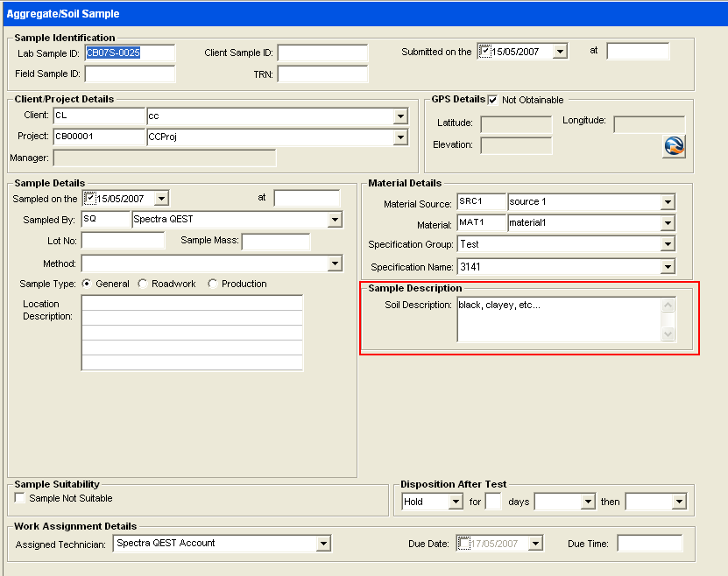Open the Submitted on date picker
Screen dimensions: 728x576
click(x=560, y=52)
